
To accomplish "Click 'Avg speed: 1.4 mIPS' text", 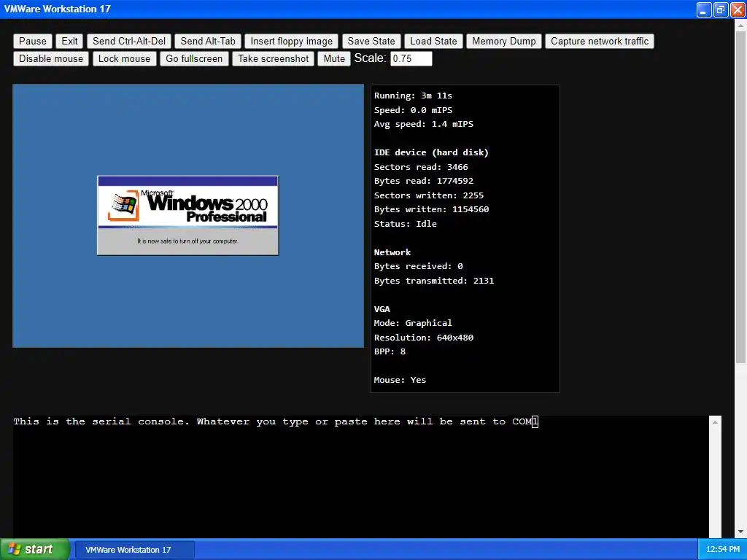I will tap(424, 124).
